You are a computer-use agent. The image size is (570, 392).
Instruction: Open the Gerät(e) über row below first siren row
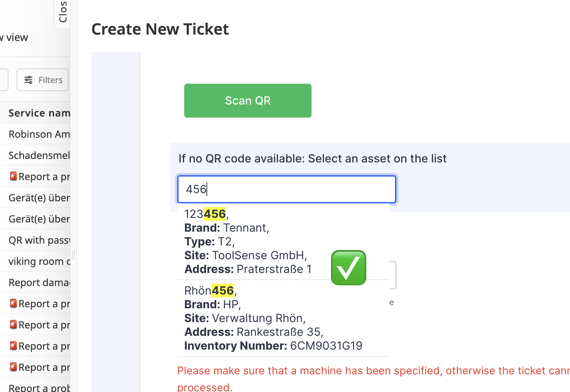[39, 198]
